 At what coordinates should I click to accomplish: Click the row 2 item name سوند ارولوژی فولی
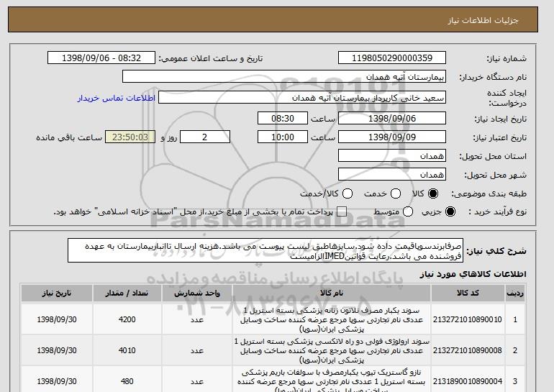tap(332, 351)
